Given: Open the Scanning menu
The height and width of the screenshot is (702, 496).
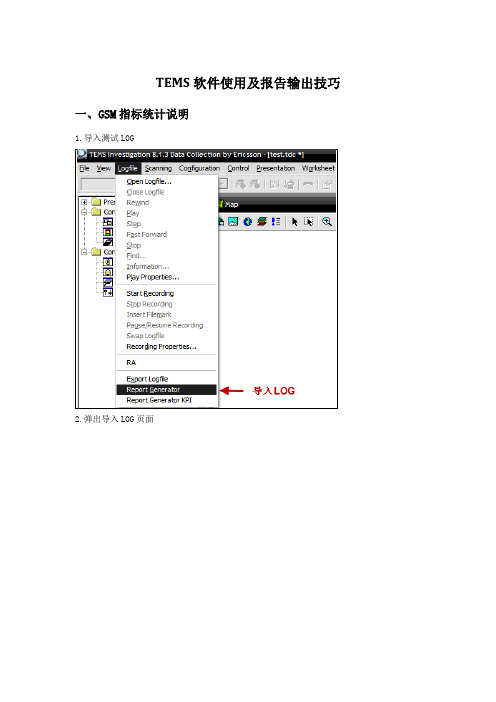Looking at the screenshot, I should 158,168.
